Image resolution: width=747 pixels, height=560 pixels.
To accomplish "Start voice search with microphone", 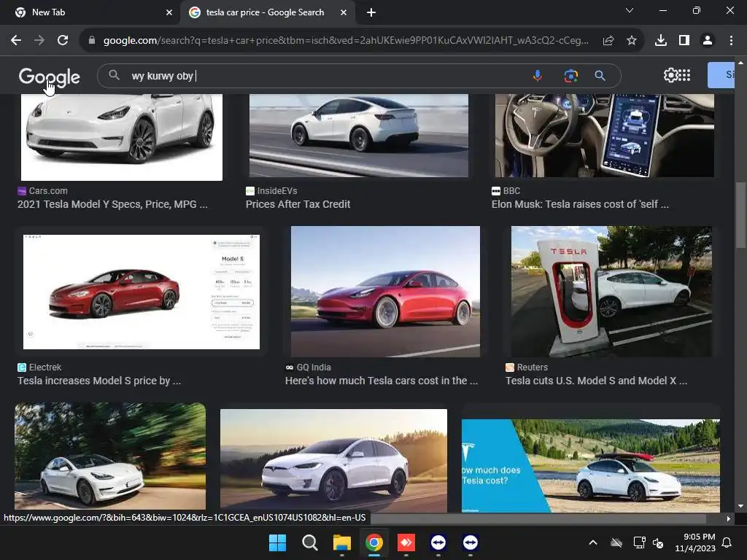I will tap(538, 76).
